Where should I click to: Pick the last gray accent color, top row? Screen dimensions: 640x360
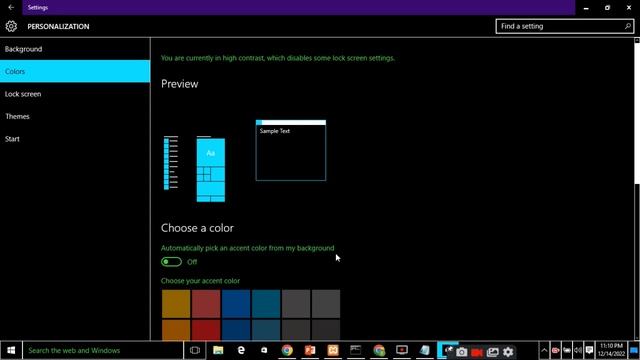click(326, 304)
